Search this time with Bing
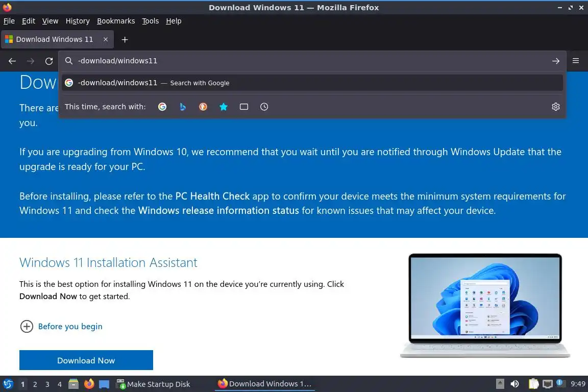 click(183, 107)
